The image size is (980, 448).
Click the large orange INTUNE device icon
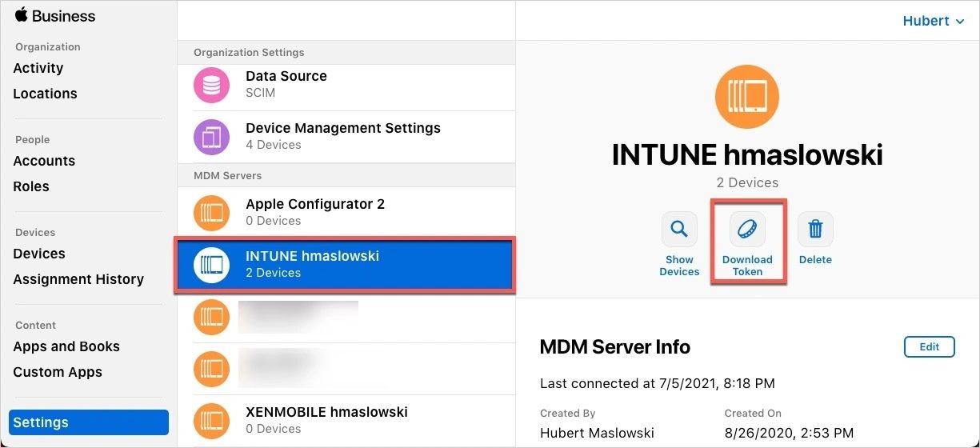(747, 96)
